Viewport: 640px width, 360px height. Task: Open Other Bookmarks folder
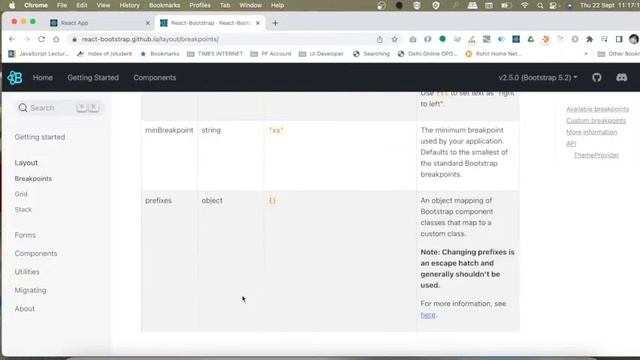[x=619, y=54]
